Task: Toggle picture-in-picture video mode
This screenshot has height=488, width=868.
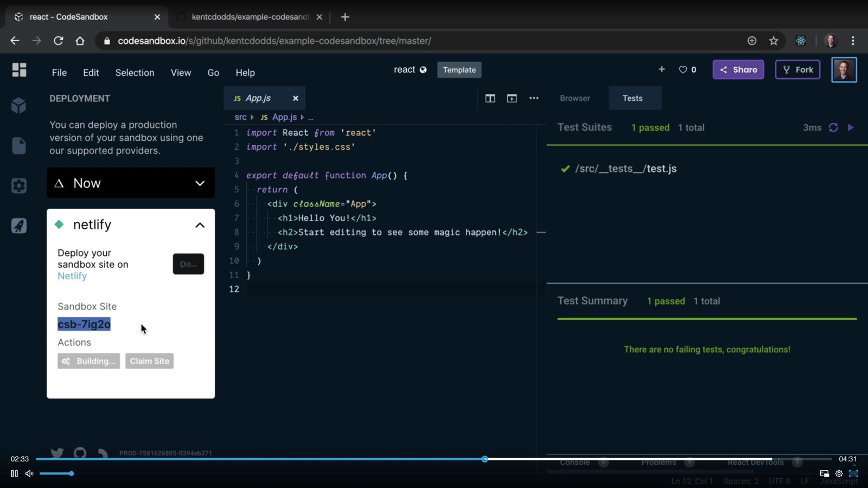Action: [x=824, y=473]
